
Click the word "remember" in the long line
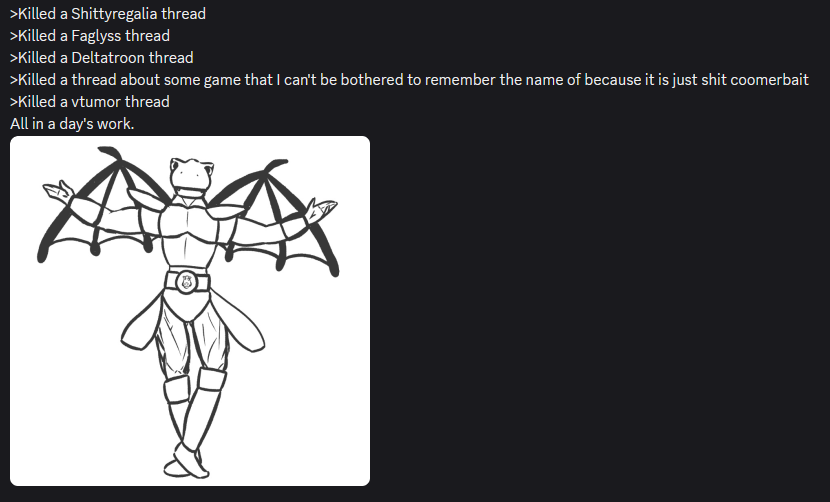[460, 80]
